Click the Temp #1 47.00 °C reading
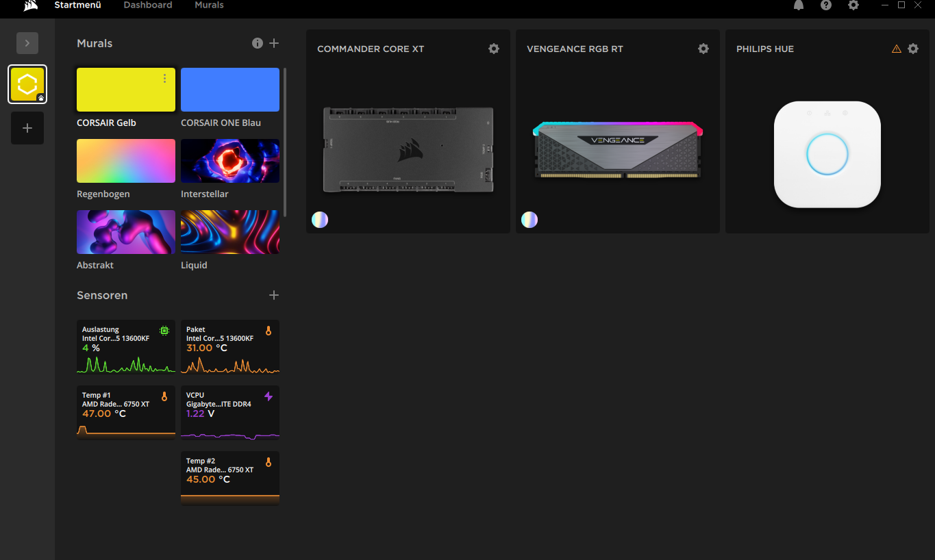 [x=104, y=413]
